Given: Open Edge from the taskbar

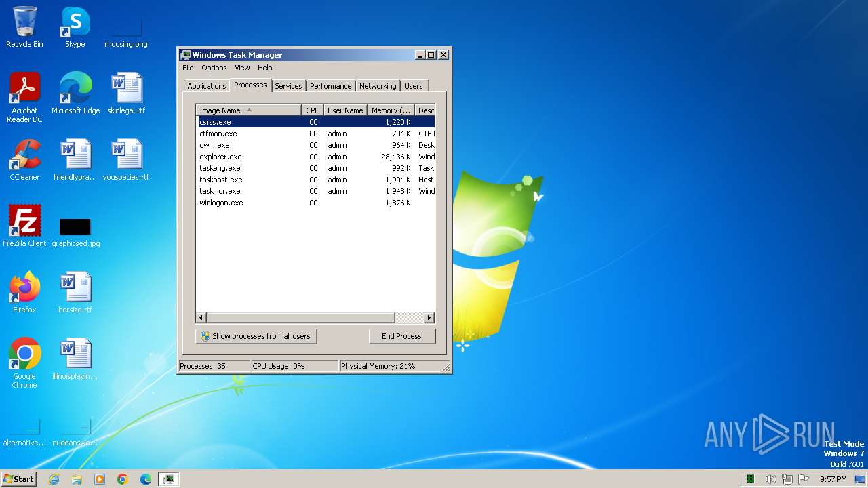Looking at the screenshot, I should click(x=146, y=479).
